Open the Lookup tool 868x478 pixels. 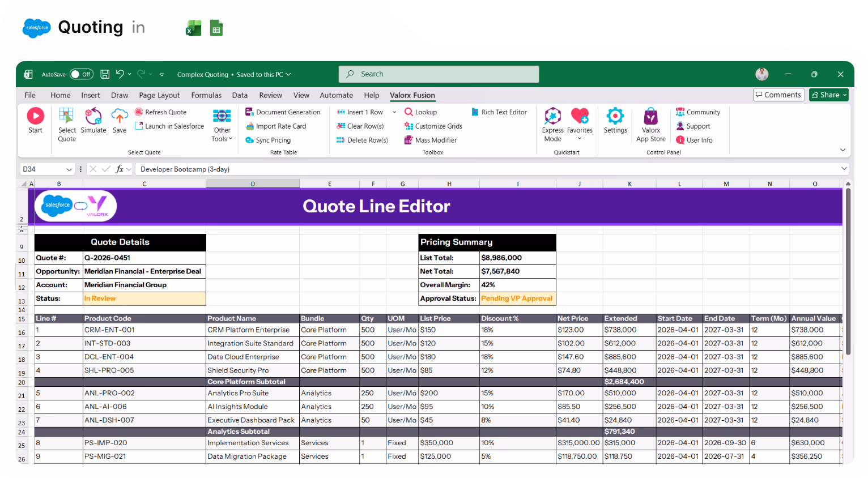[x=420, y=112]
